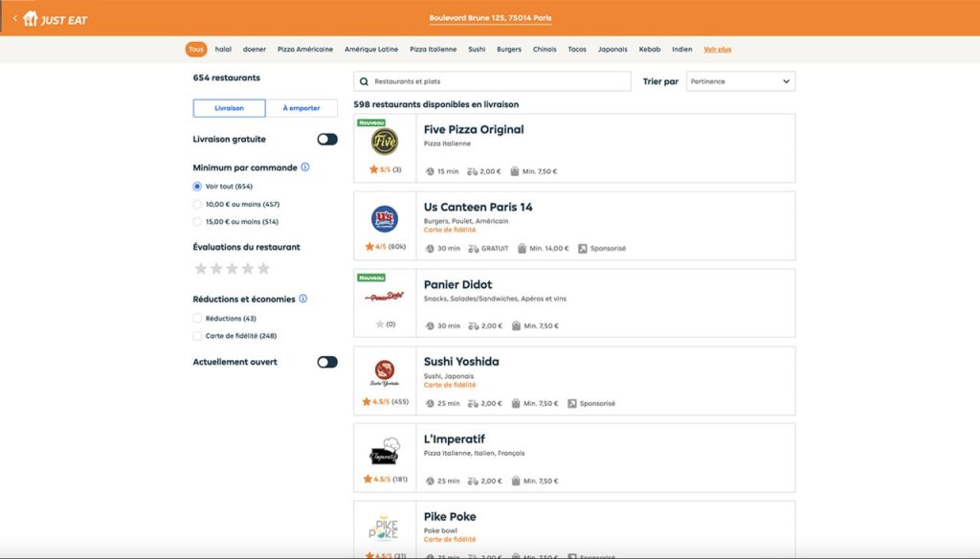Select the Sushi cuisine filter
The height and width of the screenshot is (559, 980).
pos(477,50)
